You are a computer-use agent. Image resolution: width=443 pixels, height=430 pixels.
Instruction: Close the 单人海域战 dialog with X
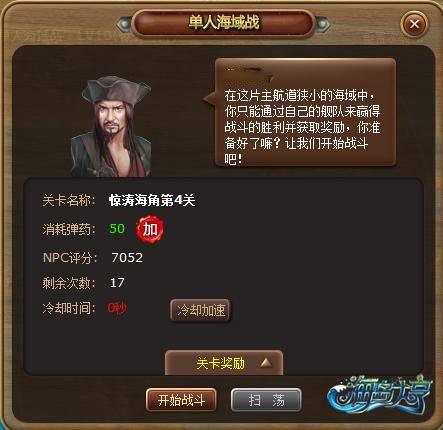tap(414, 24)
